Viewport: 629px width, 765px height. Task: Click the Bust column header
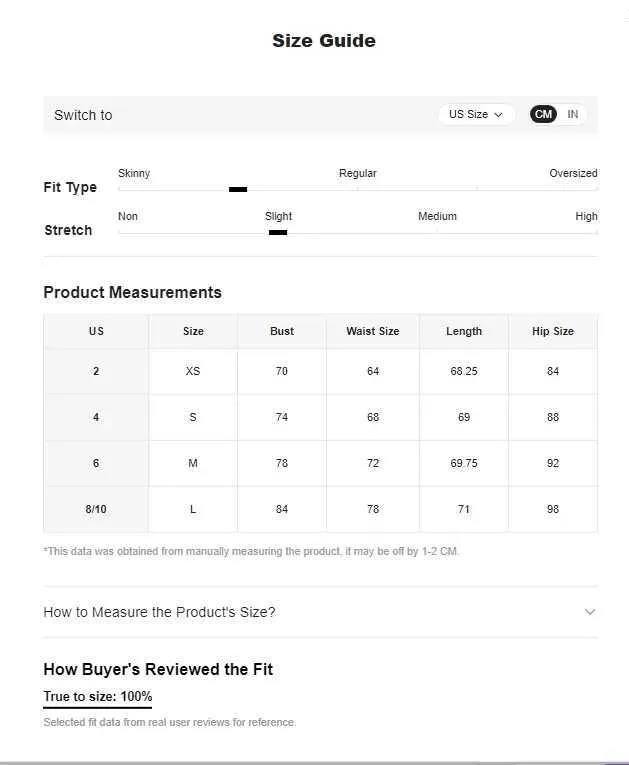pyautogui.click(x=282, y=331)
